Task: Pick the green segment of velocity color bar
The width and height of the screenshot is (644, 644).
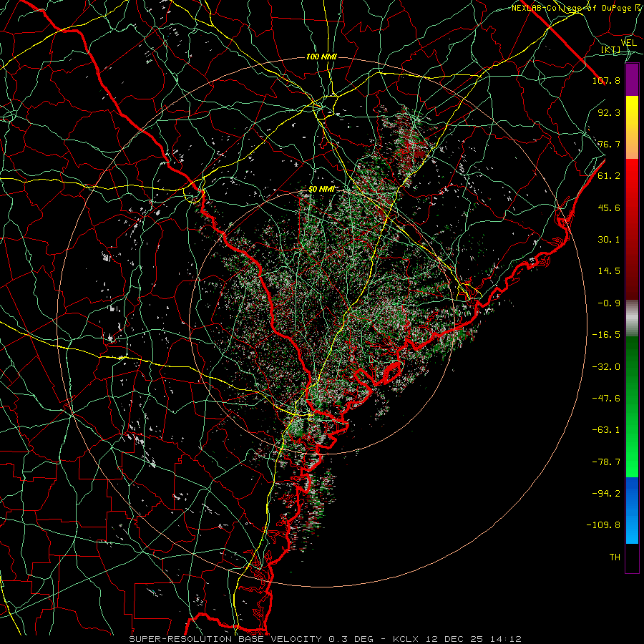Action: (x=632, y=407)
